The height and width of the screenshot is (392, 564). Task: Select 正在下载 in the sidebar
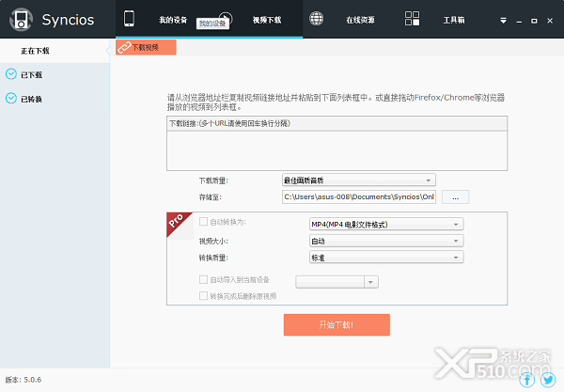55,51
